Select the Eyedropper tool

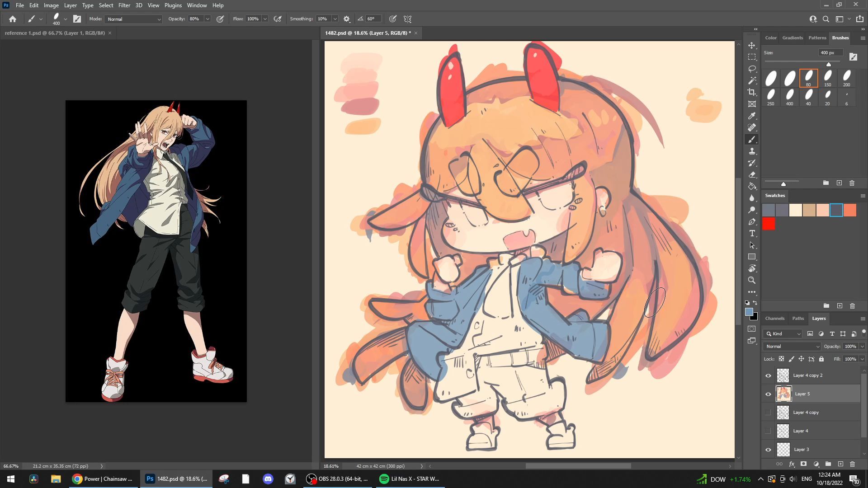[752, 116]
